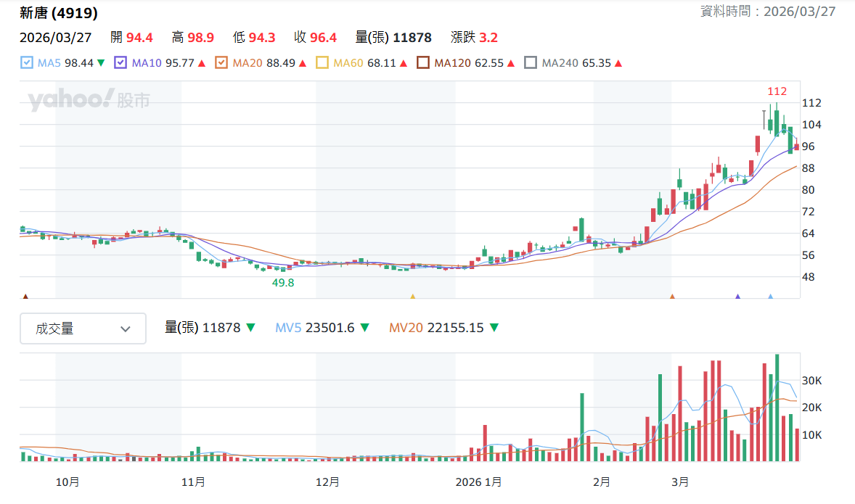The width and height of the screenshot is (855, 504).
Task: Toggle the MA20 checkbox off
Action: pyautogui.click(x=221, y=62)
